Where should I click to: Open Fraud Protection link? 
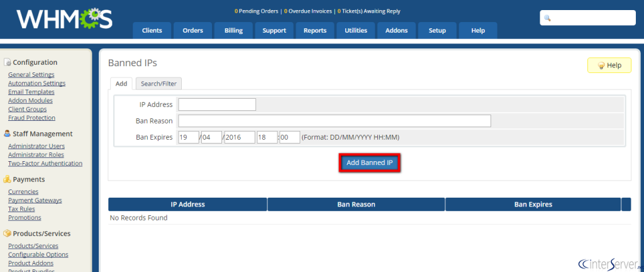(x=31, y=118)
